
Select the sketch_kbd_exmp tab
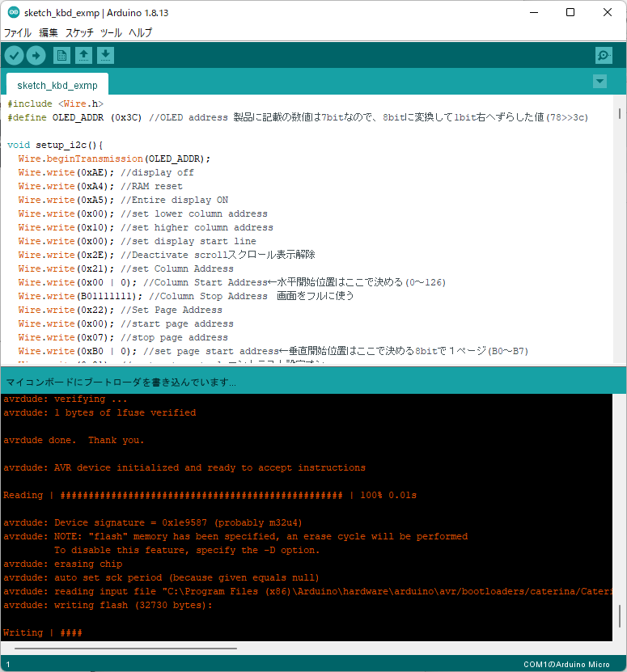click(x=57, y=85)
